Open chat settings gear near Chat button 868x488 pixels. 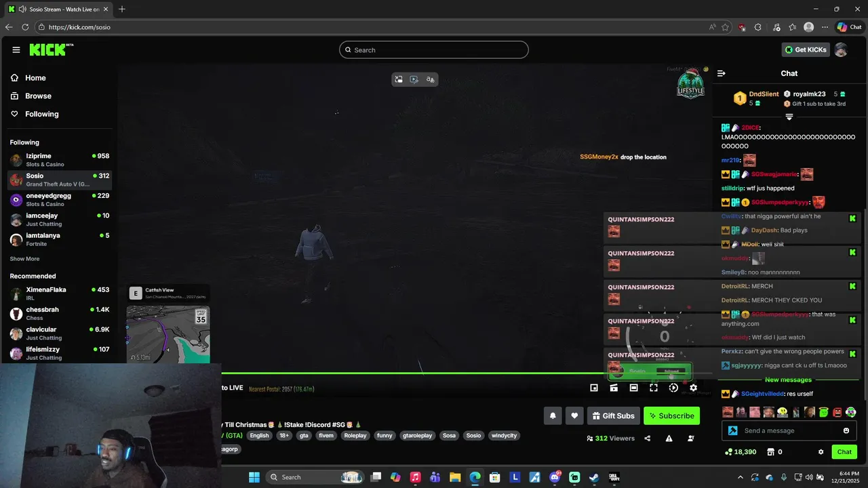click(821, 452)
